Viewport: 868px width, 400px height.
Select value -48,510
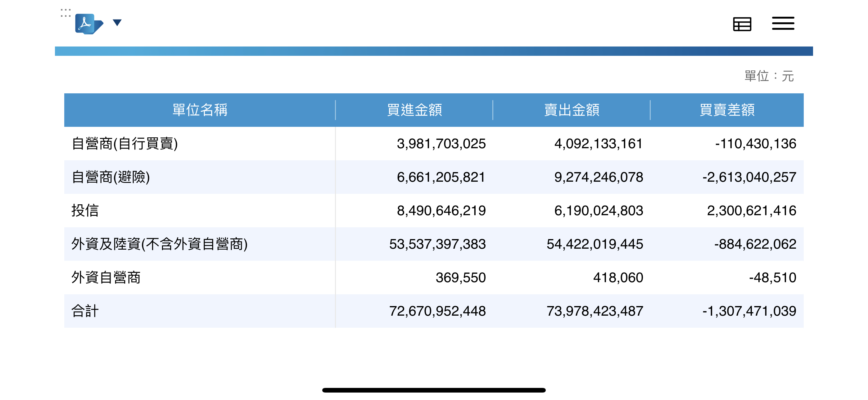(772, 278)
